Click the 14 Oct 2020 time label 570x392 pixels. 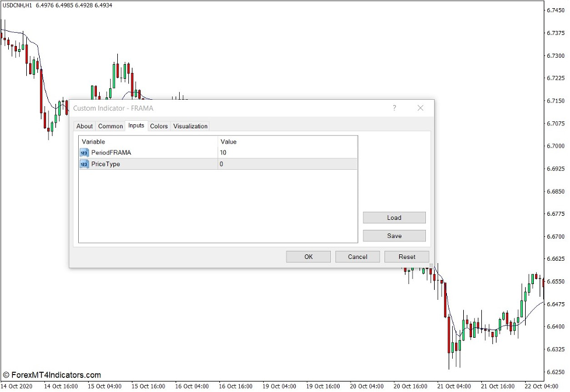click(16, 386)
